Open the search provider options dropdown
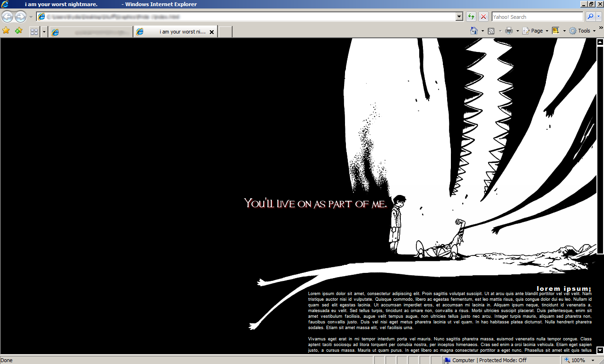Viewport: 604px width, 364px height. 599,17
